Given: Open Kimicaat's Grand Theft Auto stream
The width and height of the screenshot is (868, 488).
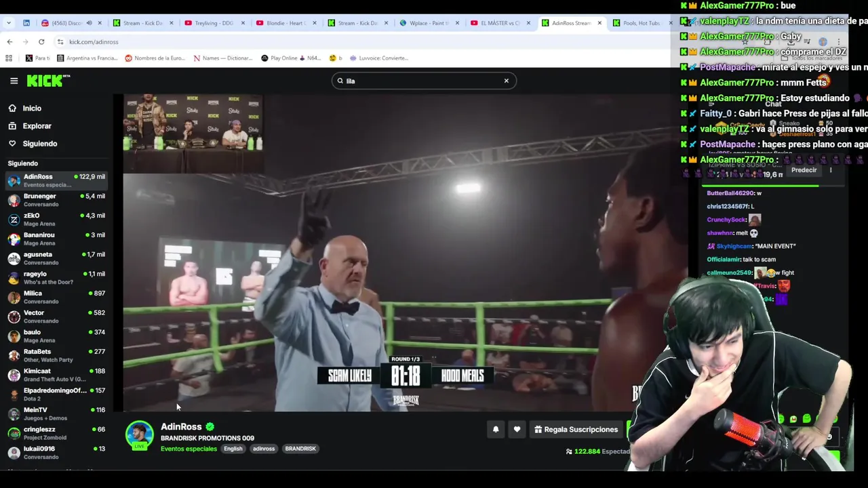Looking at the screenshot, I should point(57,375).
